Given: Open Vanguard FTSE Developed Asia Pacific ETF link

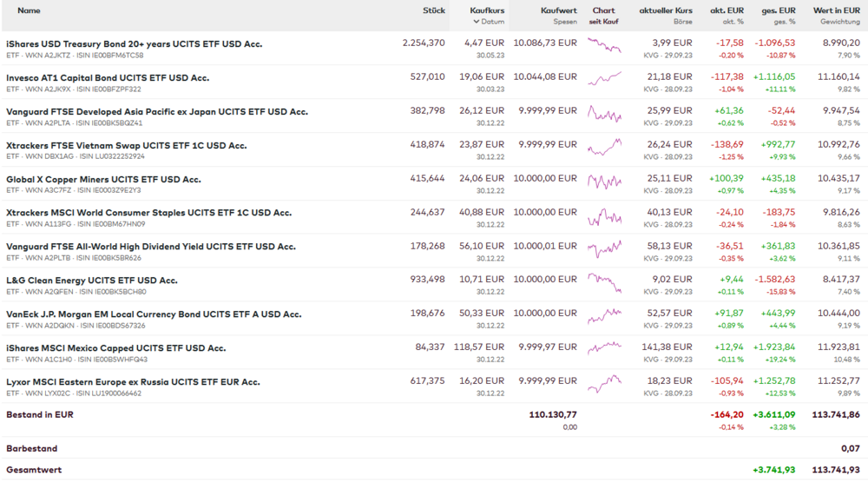Looking at the screenshot, I should [x=156, y=111].
